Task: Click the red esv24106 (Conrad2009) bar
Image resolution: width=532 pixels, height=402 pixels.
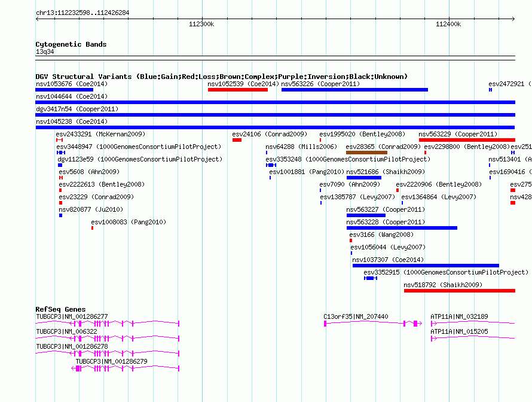Action: (237, 140)
